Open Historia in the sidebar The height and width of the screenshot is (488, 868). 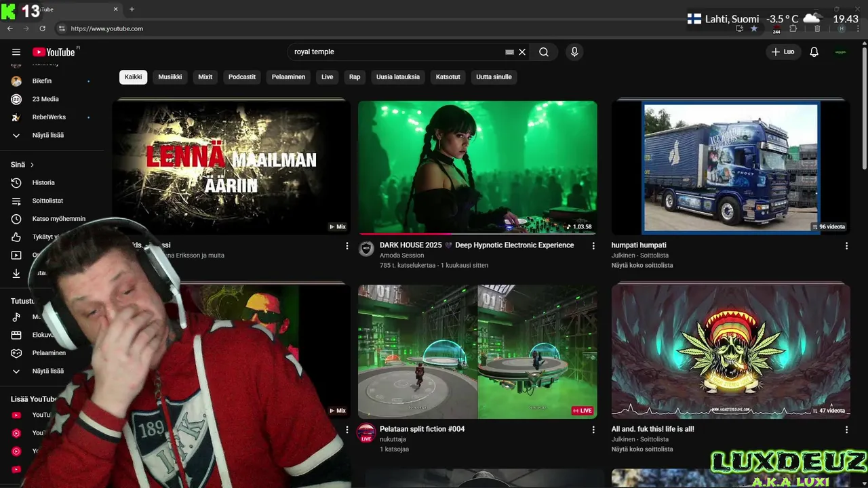pyautogui.click(x=43, y=182)
